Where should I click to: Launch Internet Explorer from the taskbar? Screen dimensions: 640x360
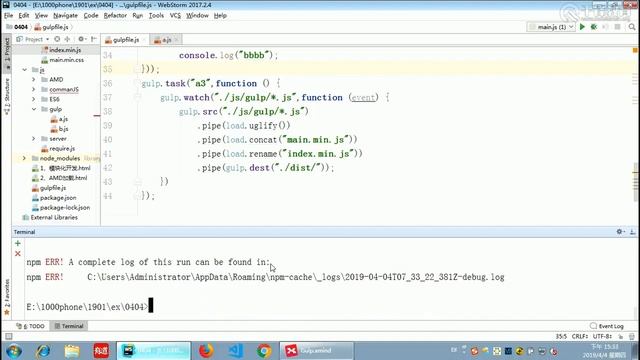point(43,351)
